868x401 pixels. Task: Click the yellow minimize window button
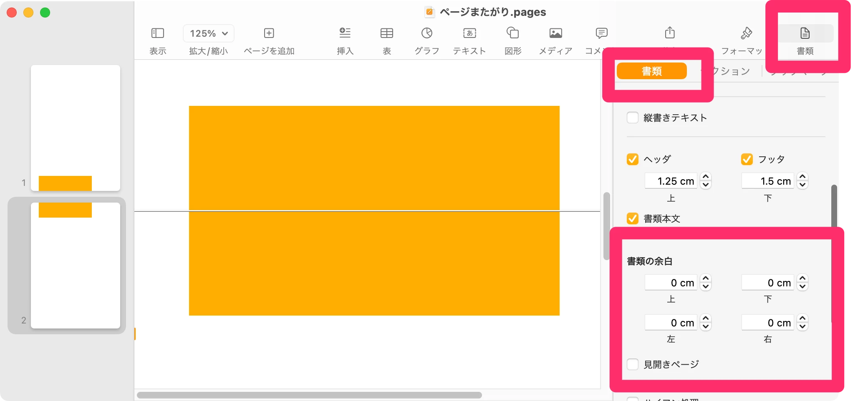click(28, 13)
